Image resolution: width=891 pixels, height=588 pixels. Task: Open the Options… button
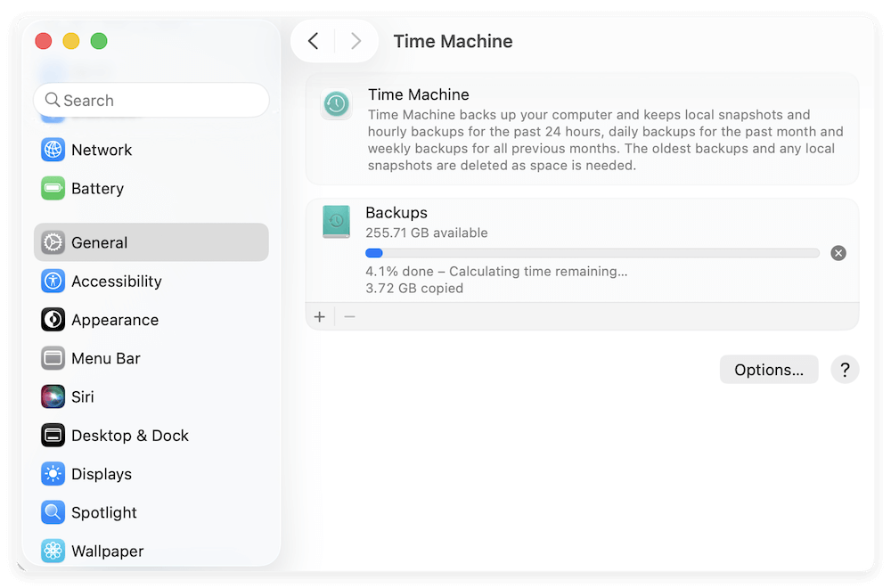[768, 369]
